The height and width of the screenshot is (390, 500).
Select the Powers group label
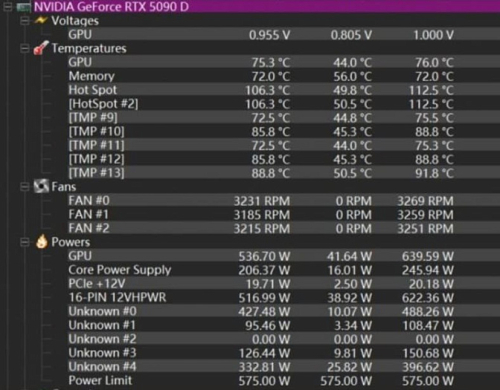point(71,242)
